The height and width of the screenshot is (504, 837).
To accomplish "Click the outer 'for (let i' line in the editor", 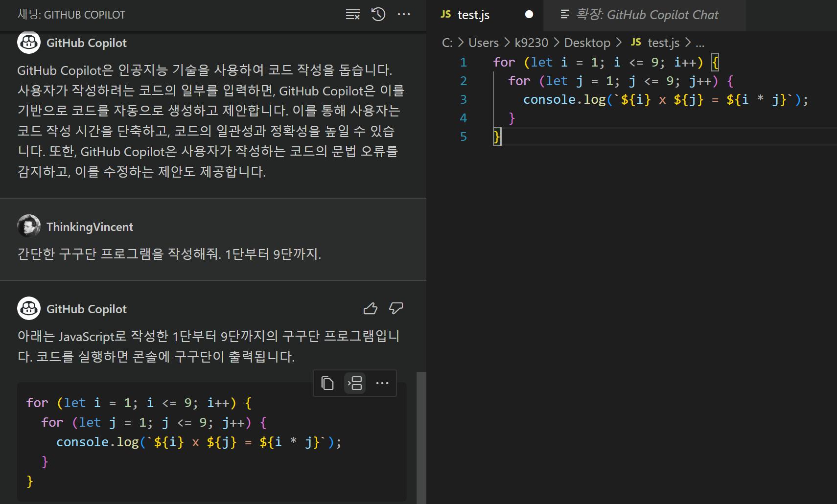I will [606, 63].
